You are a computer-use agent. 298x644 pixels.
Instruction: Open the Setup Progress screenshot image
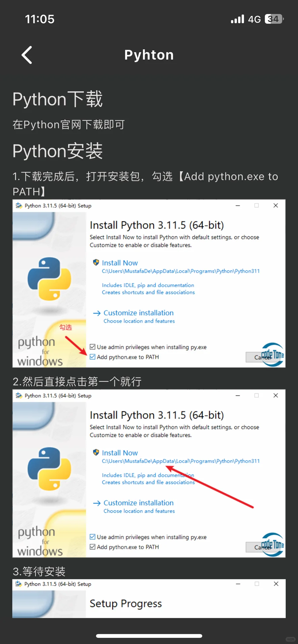149,599
